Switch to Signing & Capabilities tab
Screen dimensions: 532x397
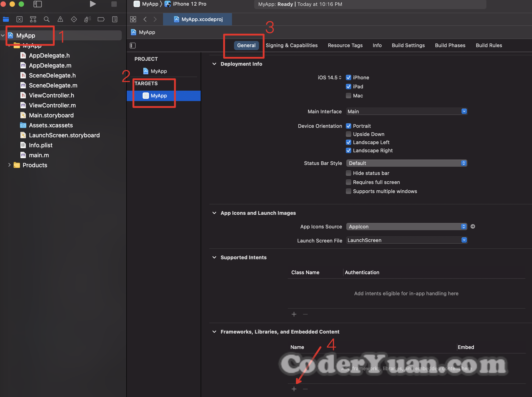(x=291, y=45)
